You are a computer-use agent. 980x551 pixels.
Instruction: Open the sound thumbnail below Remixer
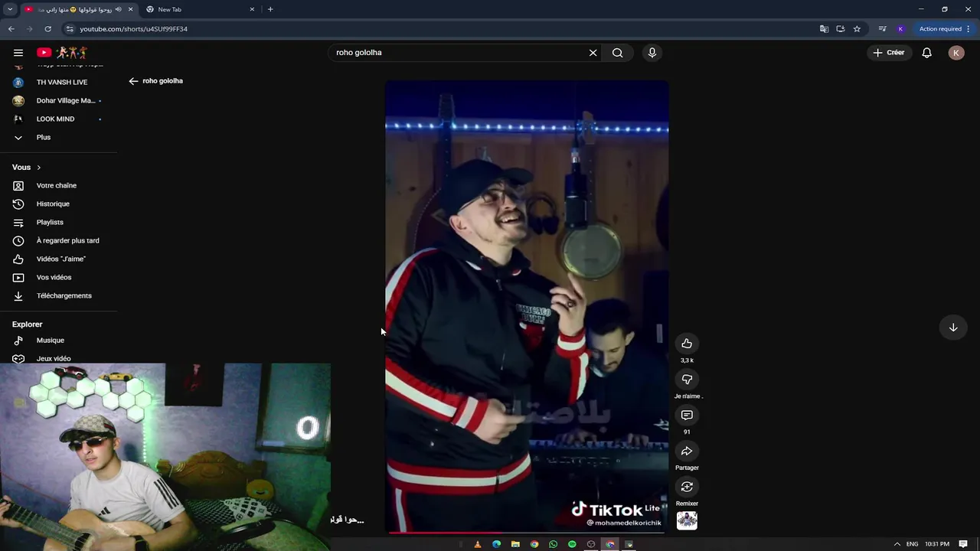(x=687, y=520)
